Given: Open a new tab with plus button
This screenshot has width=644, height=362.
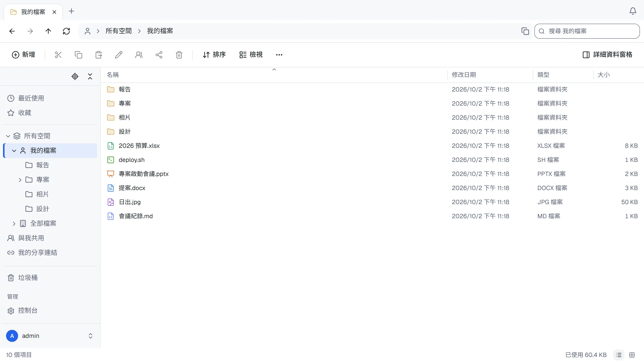Looking at the screenshot, I should [71, 11].
